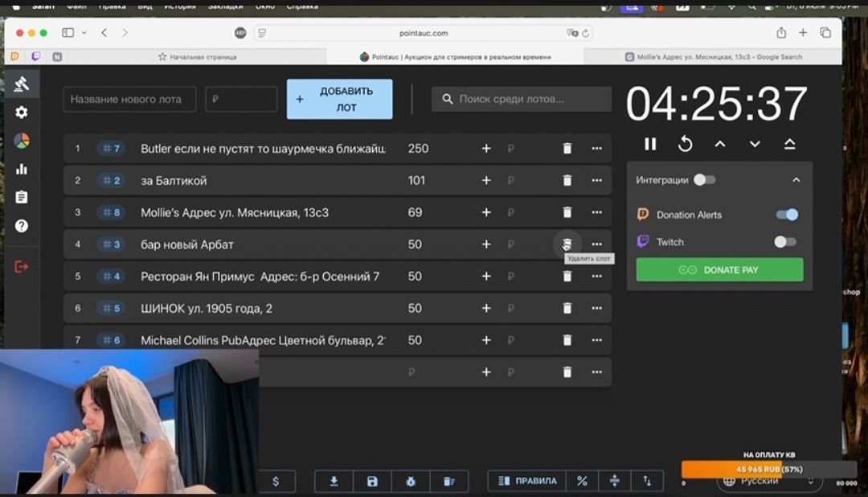Open more options for Mollie's lot

coord(596,212)
